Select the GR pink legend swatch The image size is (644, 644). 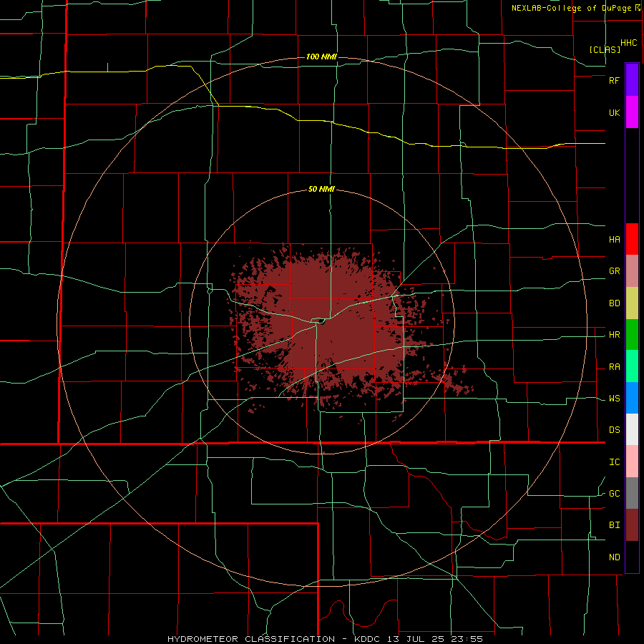[632, 271]
